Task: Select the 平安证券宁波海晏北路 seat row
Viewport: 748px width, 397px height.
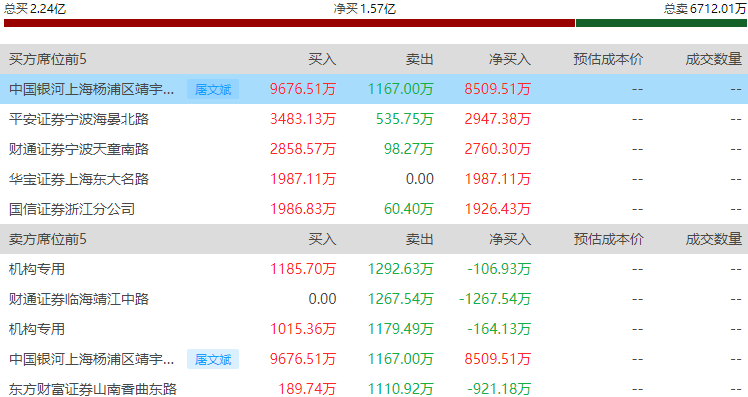Action: point(374,119)
